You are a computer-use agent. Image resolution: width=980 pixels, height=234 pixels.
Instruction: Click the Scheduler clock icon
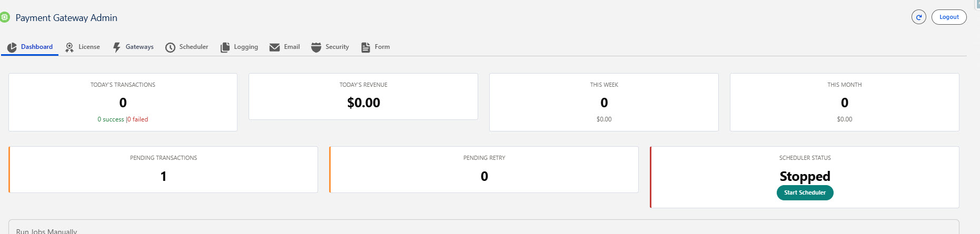(170, 47)
